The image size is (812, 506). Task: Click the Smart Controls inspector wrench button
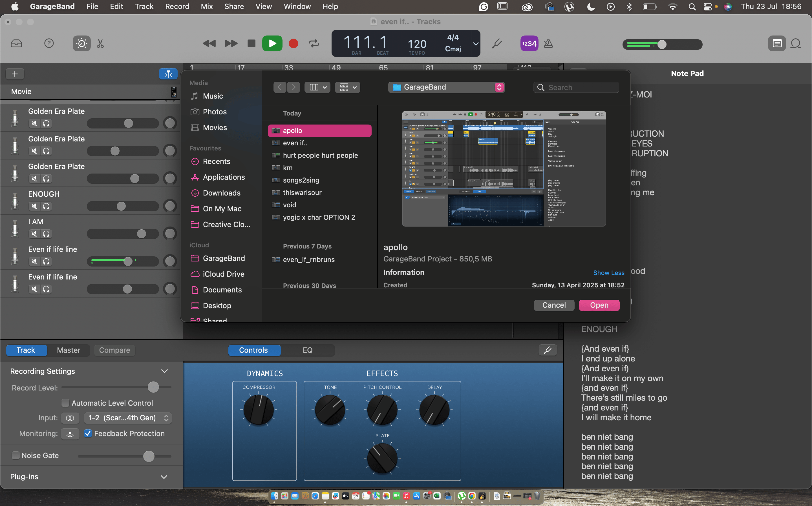[x=548, y=350]
